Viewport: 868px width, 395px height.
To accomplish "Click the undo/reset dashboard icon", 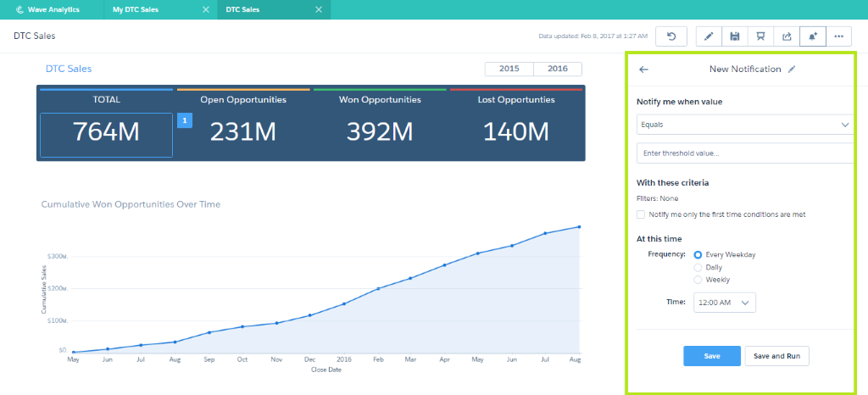I will click(x=671, y=36).
